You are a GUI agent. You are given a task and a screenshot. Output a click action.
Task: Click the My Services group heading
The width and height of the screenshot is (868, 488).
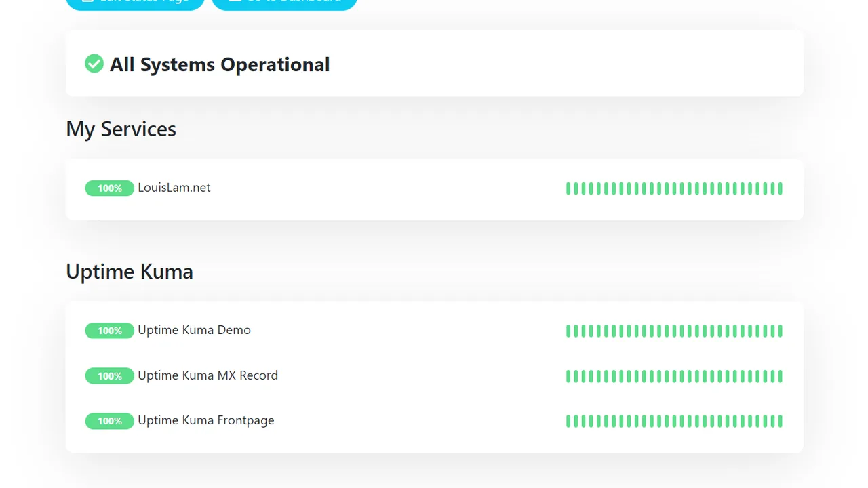(x=121, y=129)
